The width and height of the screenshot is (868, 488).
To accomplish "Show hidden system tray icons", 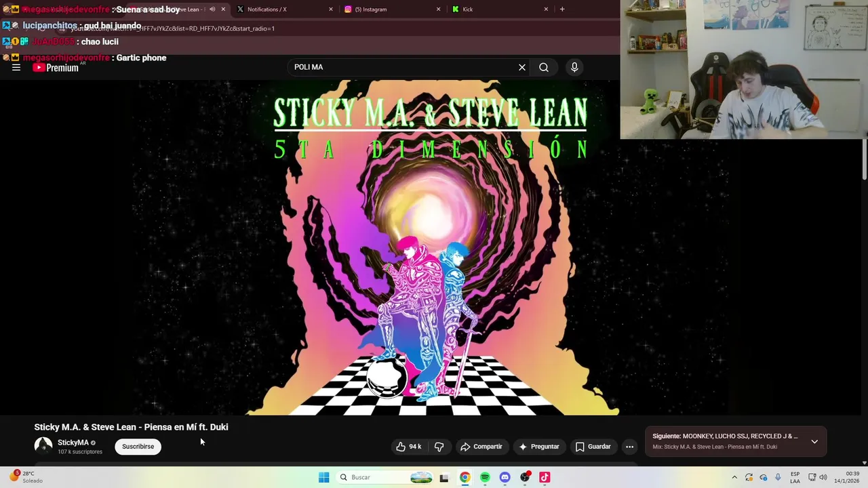I will 734,477.
